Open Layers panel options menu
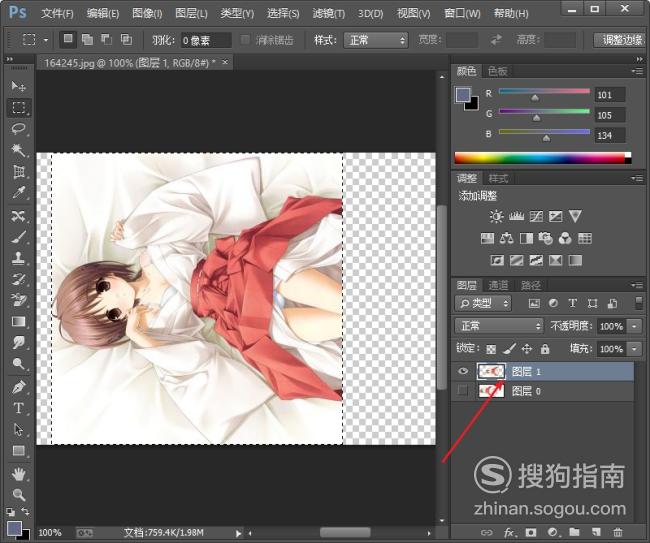The image size is (650, 543). coord(638,285)
